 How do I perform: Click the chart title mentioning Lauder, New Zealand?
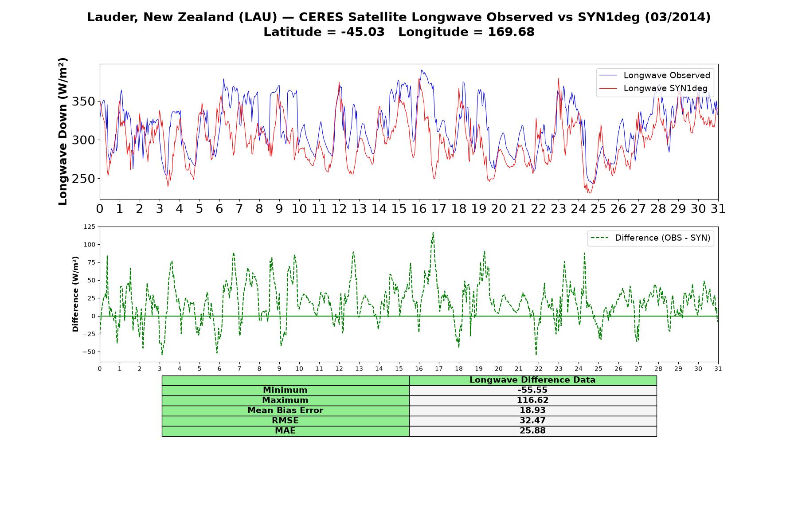tap(399, 17)
